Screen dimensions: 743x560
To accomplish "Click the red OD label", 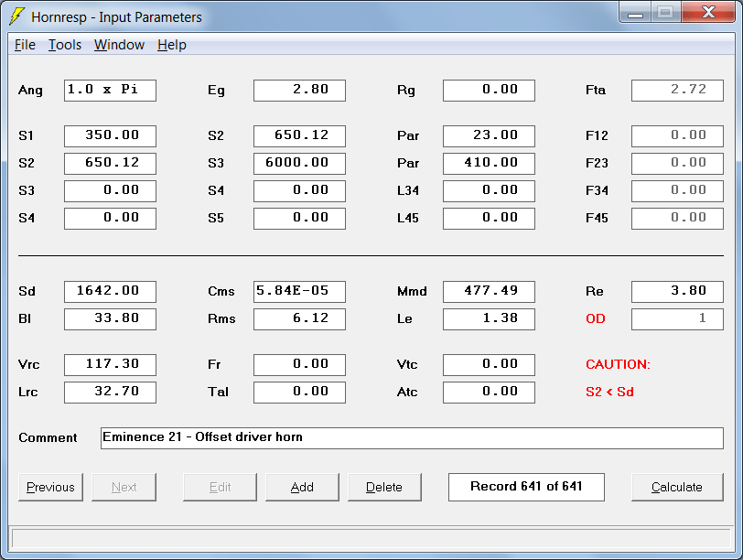I will click(595, 318).
